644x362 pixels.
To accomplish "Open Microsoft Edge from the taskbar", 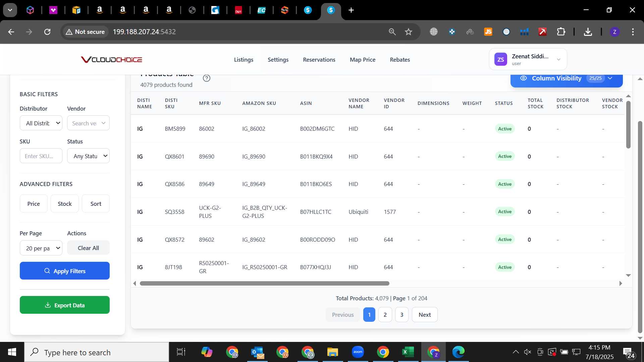I will tap(458, 352).
